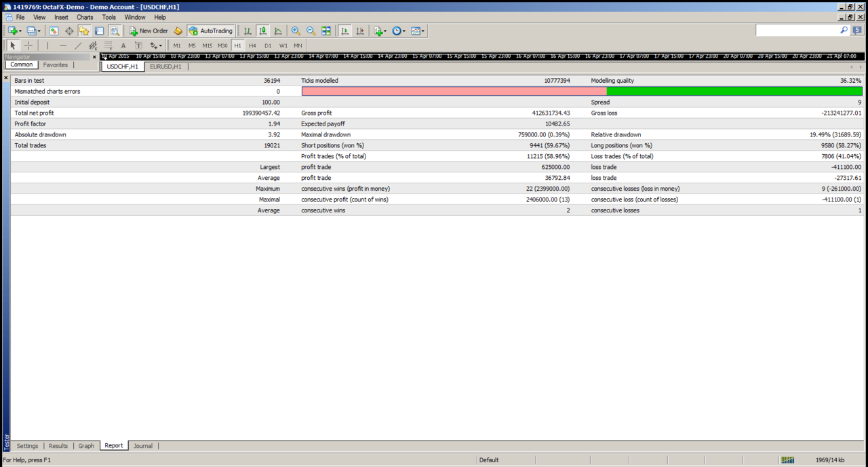Toggle the Strategy Tester icon
This screenshot has width=868, height=467.
tap(115, 31)
